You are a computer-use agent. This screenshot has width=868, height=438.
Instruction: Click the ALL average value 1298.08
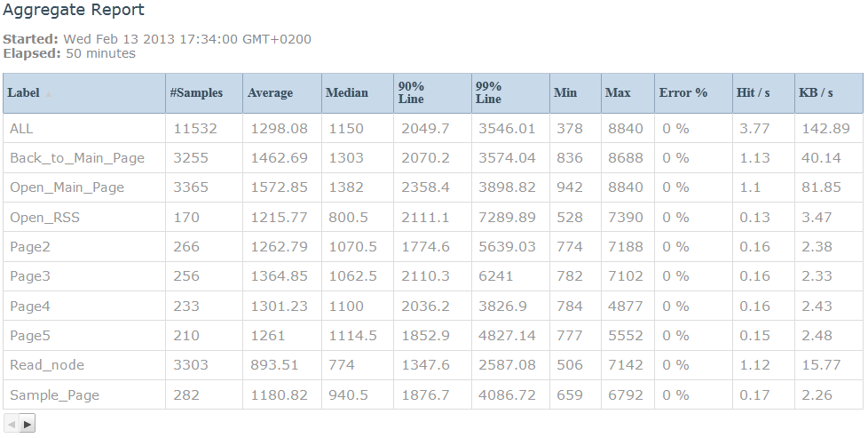pos(279,128)
